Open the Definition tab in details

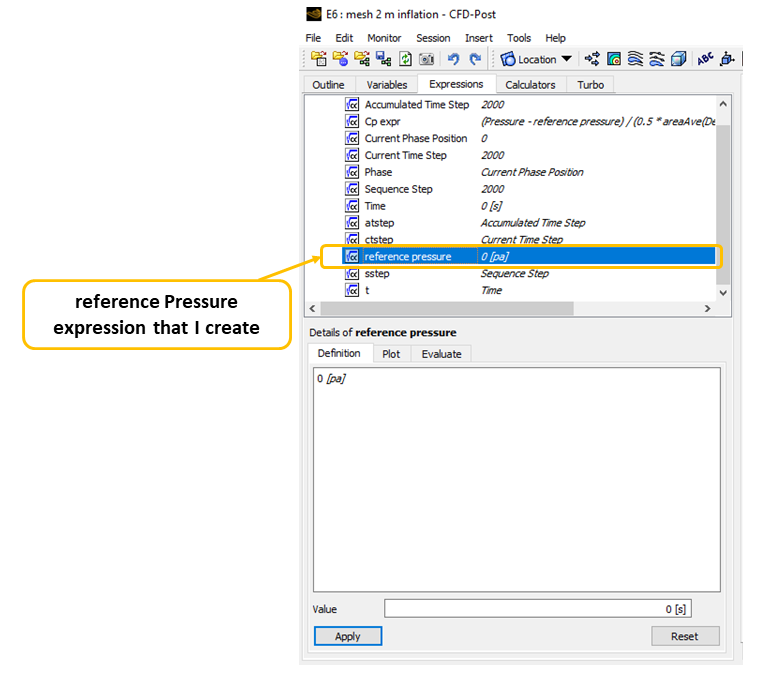pos(339,353)
